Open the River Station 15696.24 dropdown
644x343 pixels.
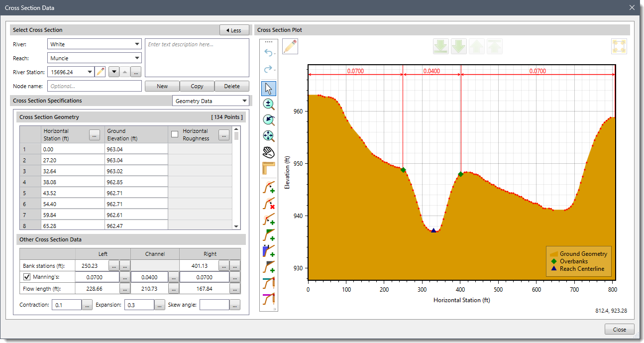(x=71, y=72)
